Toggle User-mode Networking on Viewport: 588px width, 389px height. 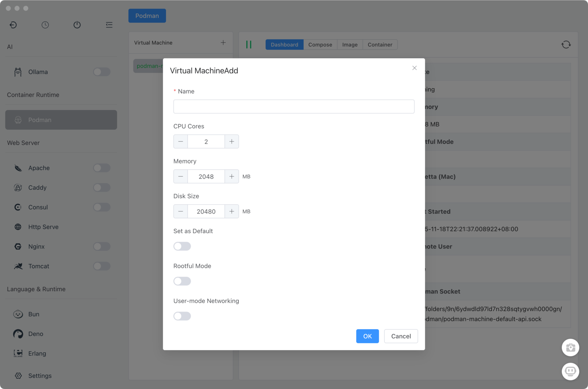point(182,316)
